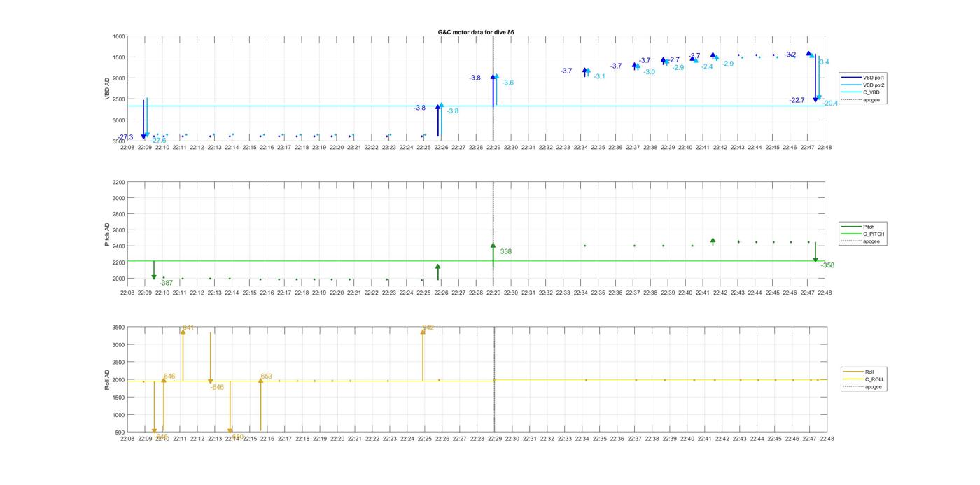Click the "3200" tick on Pitch AD axis
The image size is (980, 485).
coord(118,183)
